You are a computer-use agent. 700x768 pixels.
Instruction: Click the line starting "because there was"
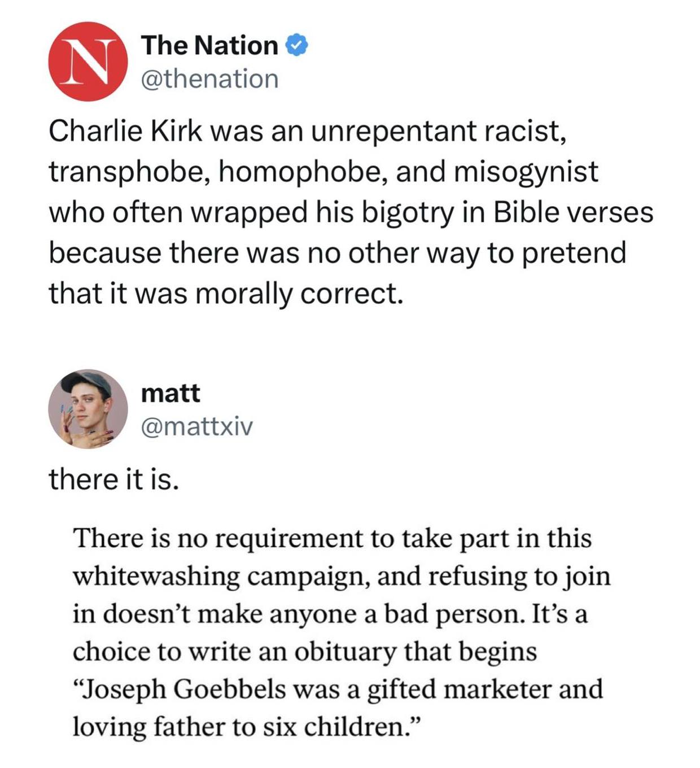pos(337,253)
